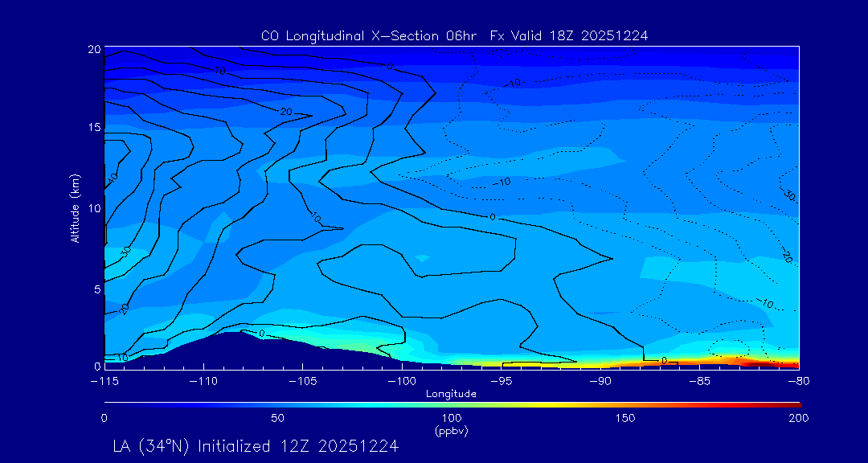
Task: Click the colorbar label 150
Action: click(625, 418)
